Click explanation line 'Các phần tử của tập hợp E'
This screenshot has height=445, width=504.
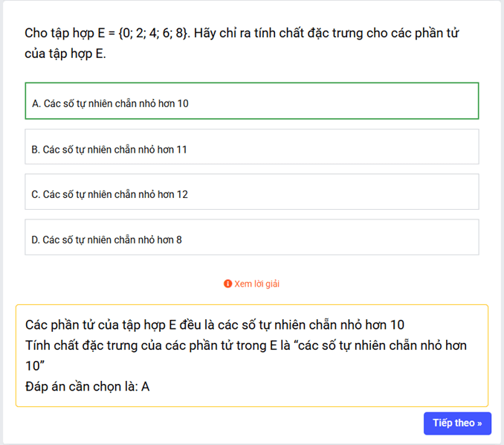pos(215,324)
